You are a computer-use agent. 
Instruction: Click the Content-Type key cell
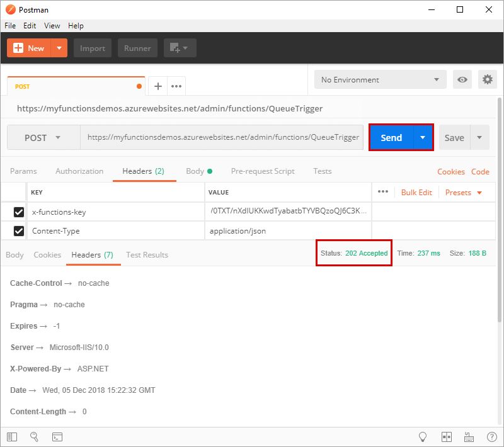tap(116, 231)
